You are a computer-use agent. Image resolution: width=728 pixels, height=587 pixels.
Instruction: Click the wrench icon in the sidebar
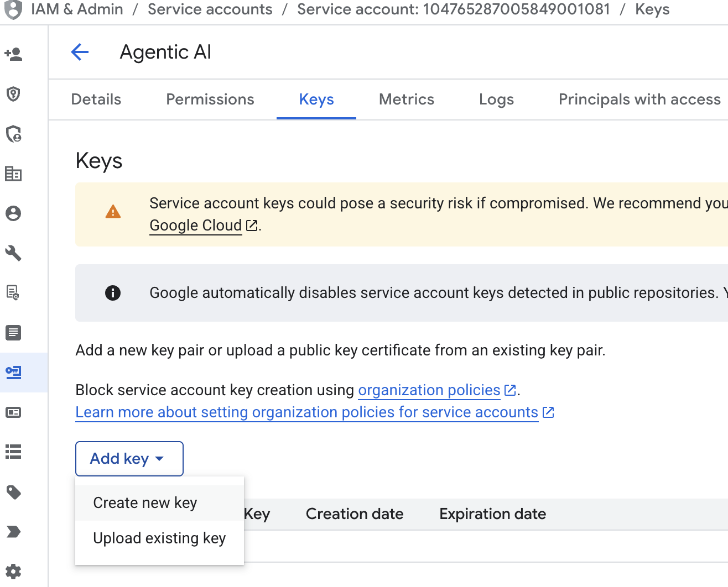pos(13,253)
